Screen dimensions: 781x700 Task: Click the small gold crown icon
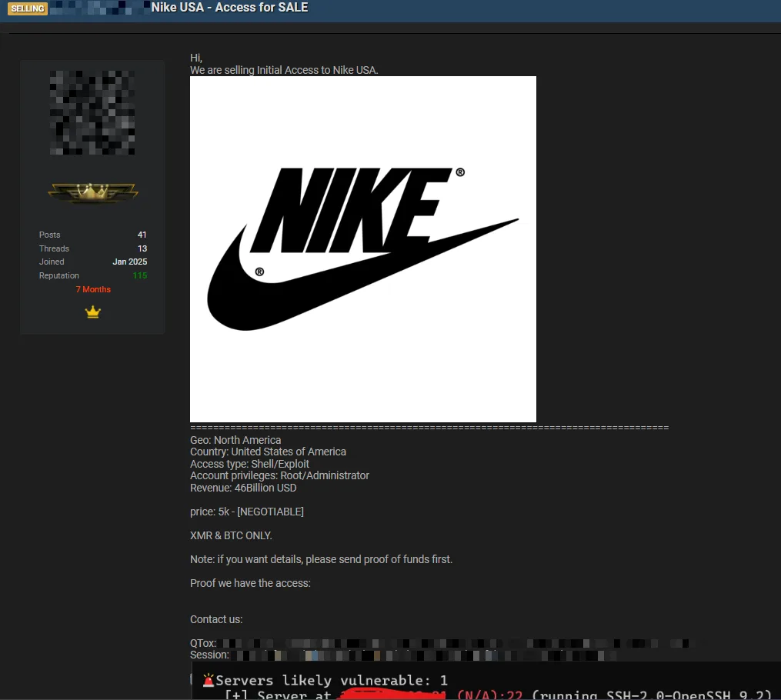93,312
